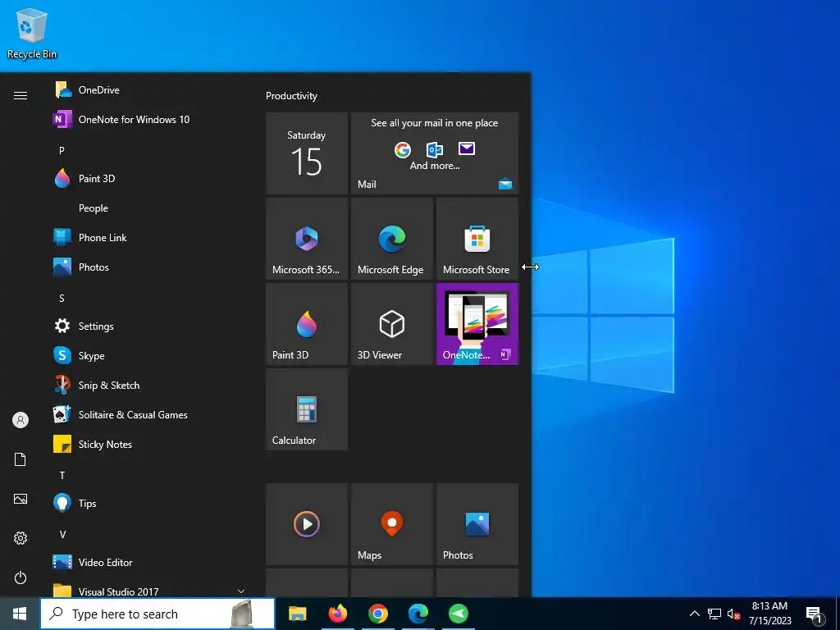The height and width of the screenshot is (630, 840).
Task: Open Documents from the Start sidebar
Action: click(x=21, y=459)
